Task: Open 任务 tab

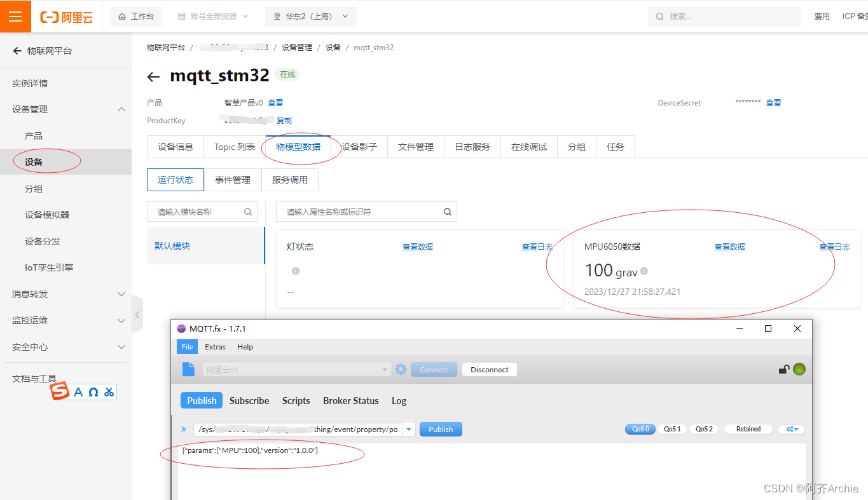Action: [616, 147]
